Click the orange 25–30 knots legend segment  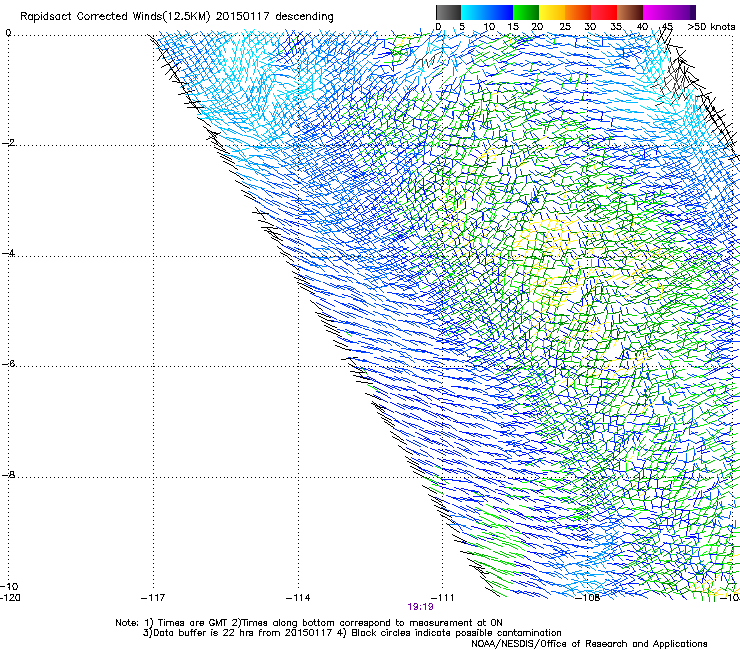[578, 12]
